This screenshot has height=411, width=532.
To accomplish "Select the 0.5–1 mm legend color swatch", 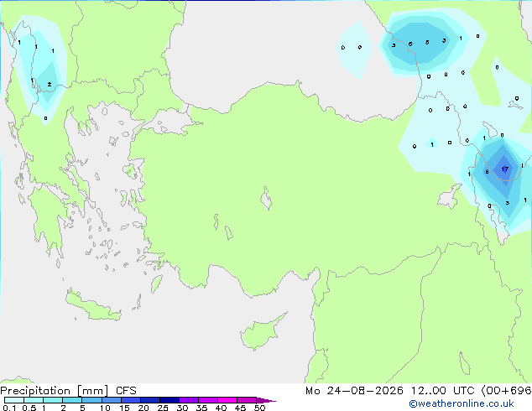I will [34, 400].
